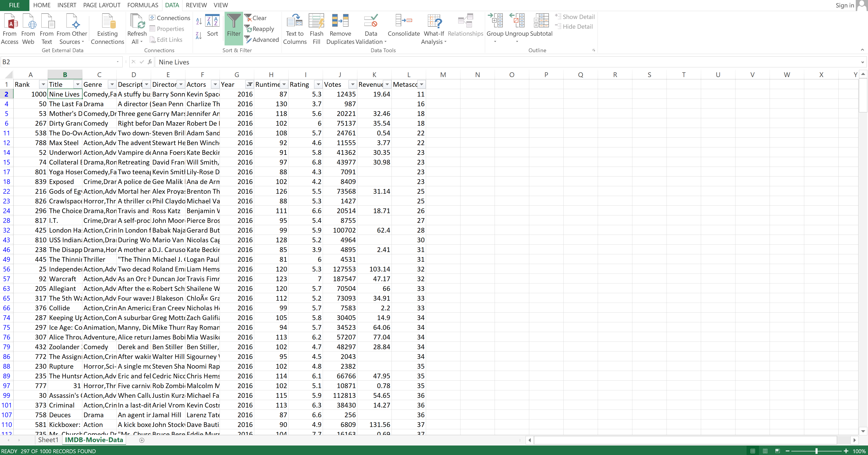Open the filtered Year column dropdown
Image resolution: width=868 pixels, height=455 pixels.
(249, 85)
